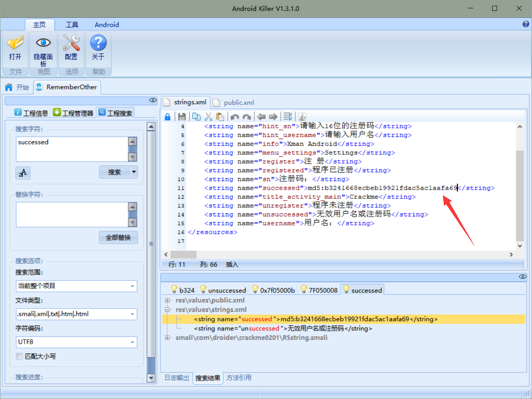
Task: Toggle the eye icon on the left panel header
Action: click(153, 100)
